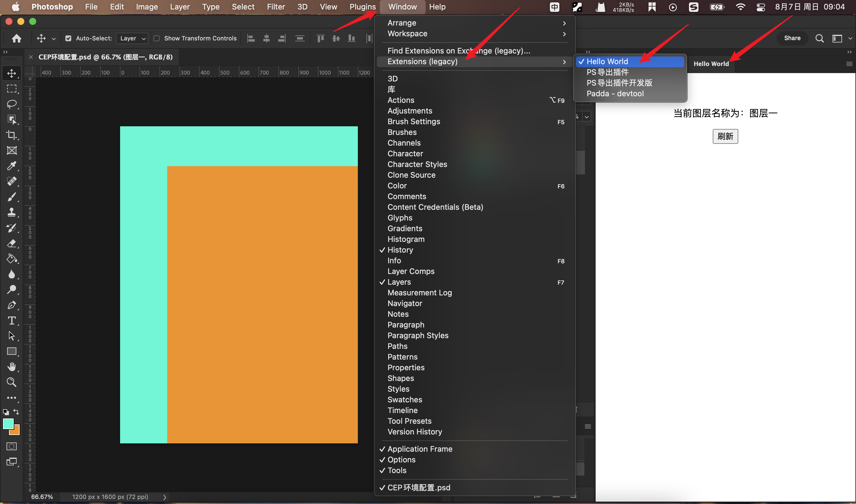Open the Hello World panel menu

tap(849, 64)
